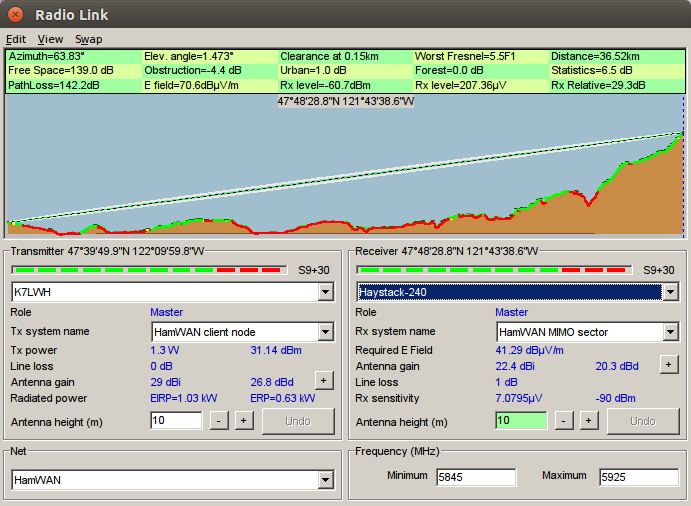The image size is (691, 506).
Task: Click the Swap menu item
Action: click(x=88, y=39)
